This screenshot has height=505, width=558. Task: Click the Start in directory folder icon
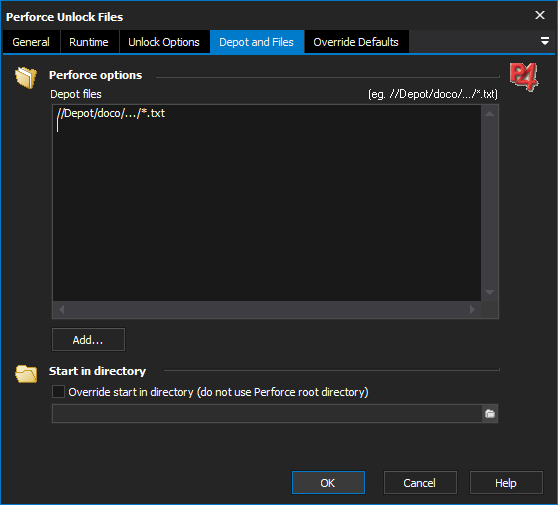coord(26,374)
